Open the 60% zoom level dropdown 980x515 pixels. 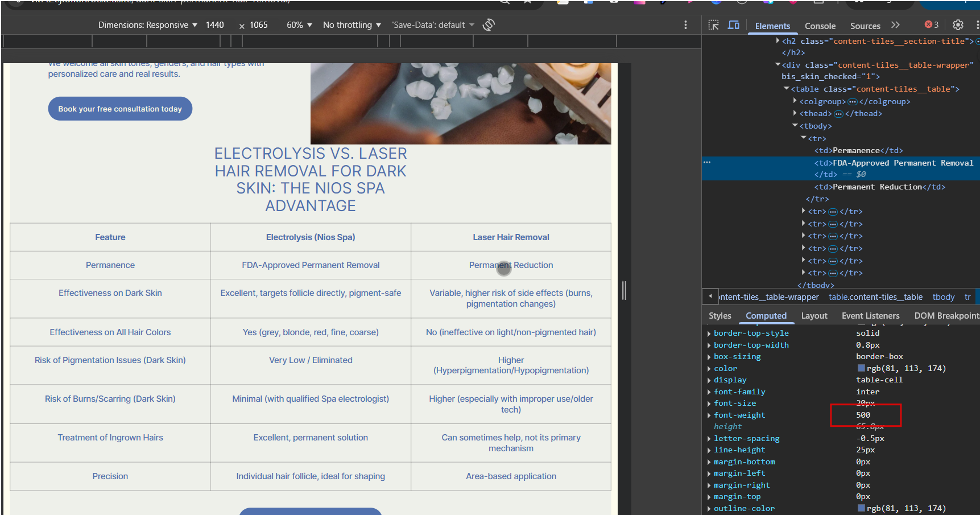[x=299, y=25]
